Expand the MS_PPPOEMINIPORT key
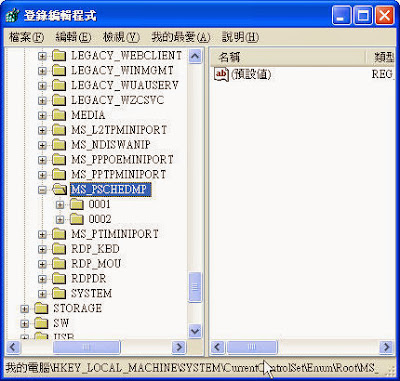Screen dimensions: 400x381 point(42,160)
